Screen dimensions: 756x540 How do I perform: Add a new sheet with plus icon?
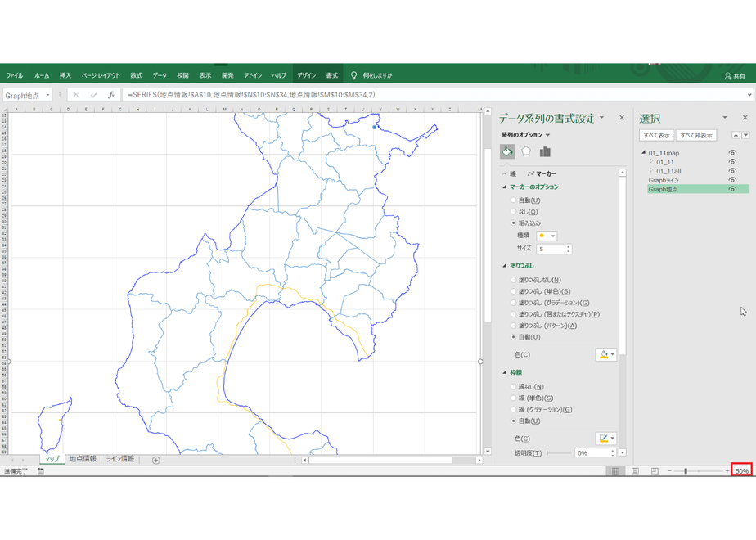155,460
